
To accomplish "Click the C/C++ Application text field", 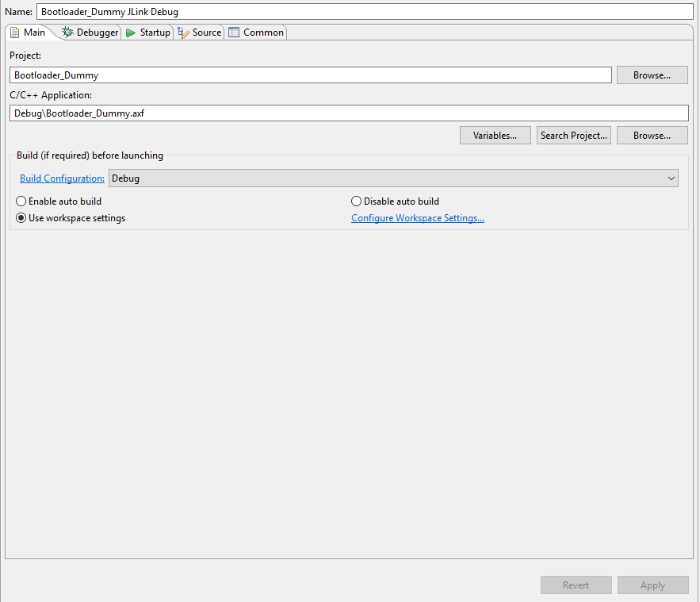I will 349,113.
